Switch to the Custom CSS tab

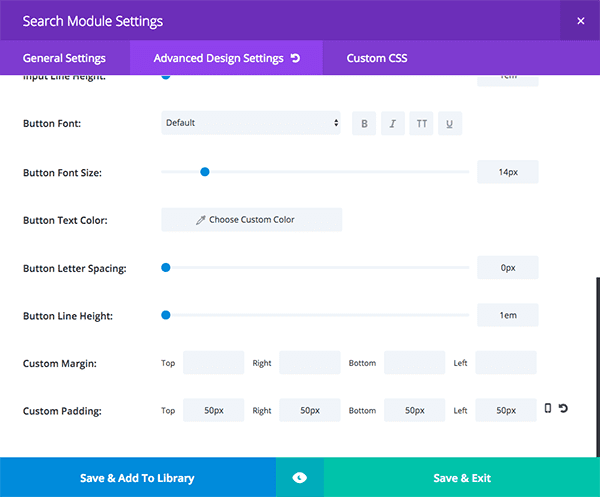377,58
